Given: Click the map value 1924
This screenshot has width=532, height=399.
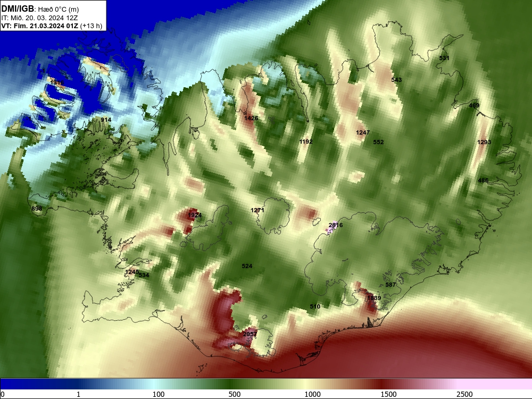Looking at the screenshot, I should click(194, 215).
